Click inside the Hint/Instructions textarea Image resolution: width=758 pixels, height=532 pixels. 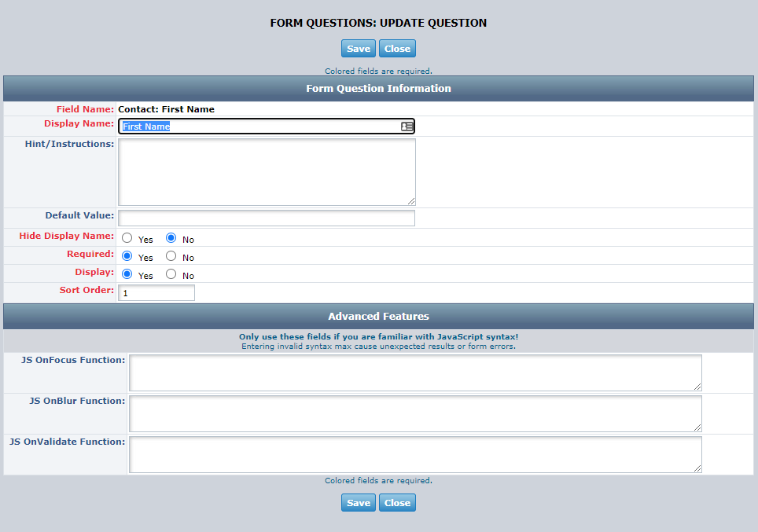(267, 172)
